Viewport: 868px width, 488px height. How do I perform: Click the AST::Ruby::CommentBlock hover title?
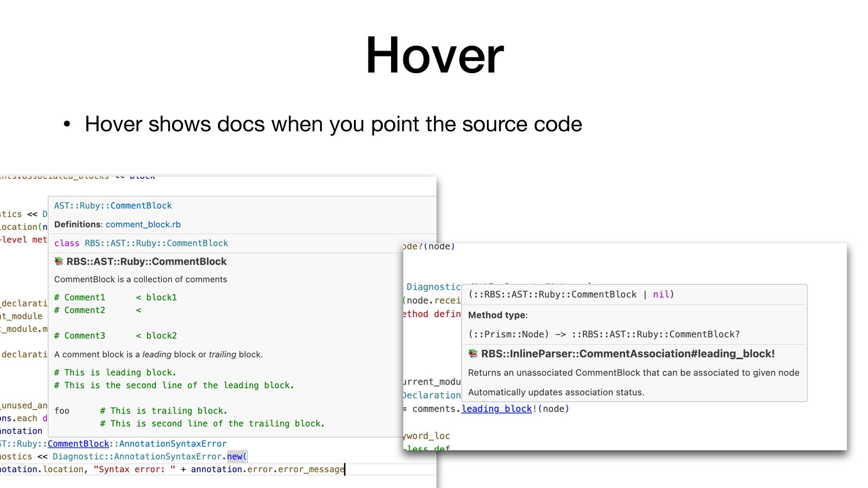[x=113, y=206]
